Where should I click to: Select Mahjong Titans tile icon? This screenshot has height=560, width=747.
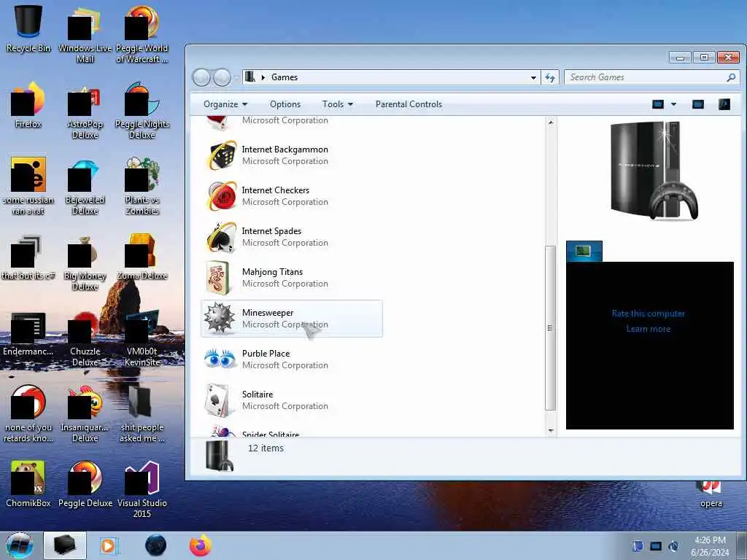click(217, 278)
